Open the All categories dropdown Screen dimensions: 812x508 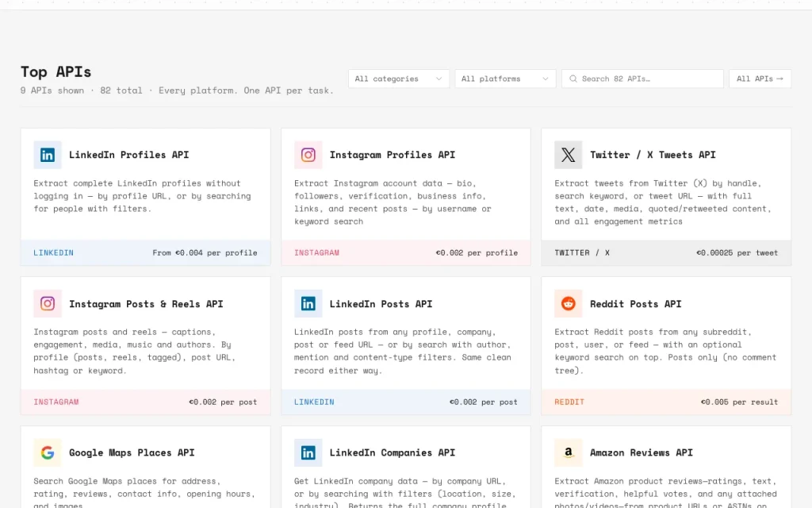[x=399, y=79]
